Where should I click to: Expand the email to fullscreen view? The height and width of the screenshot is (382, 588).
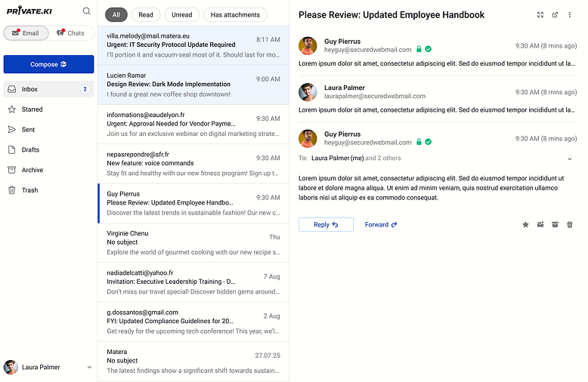[540, 15]
